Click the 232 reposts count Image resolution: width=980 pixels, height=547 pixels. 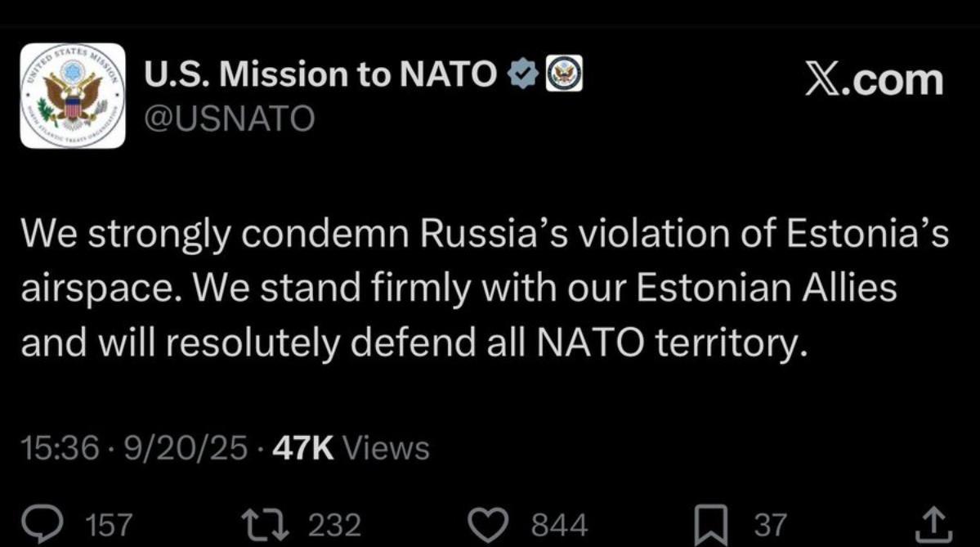coord(335,524)
